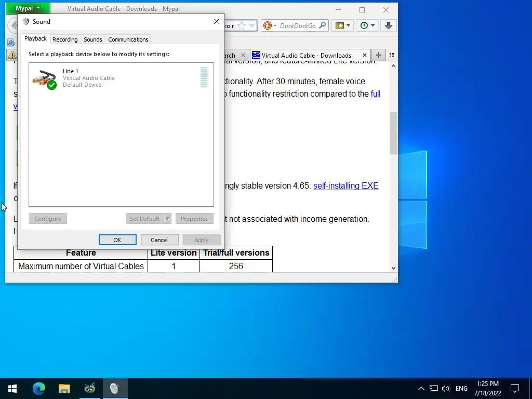Expand the history button dropdown arrow

(373, 25)
